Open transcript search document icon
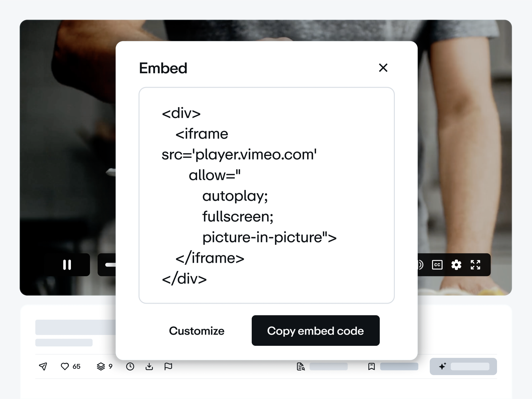Viewport: 532px width, 399px height. [x=301, y=367]
